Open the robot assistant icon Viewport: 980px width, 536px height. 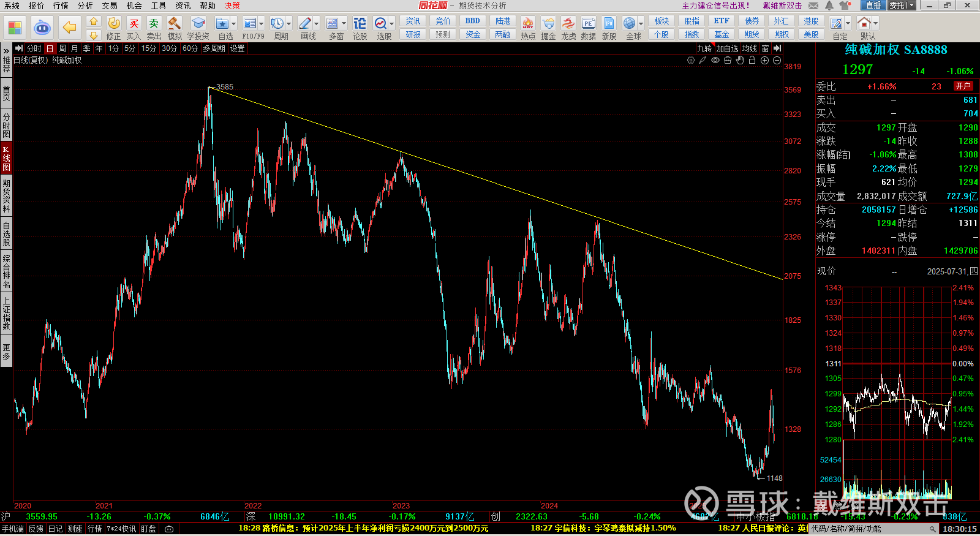(42, 28)
